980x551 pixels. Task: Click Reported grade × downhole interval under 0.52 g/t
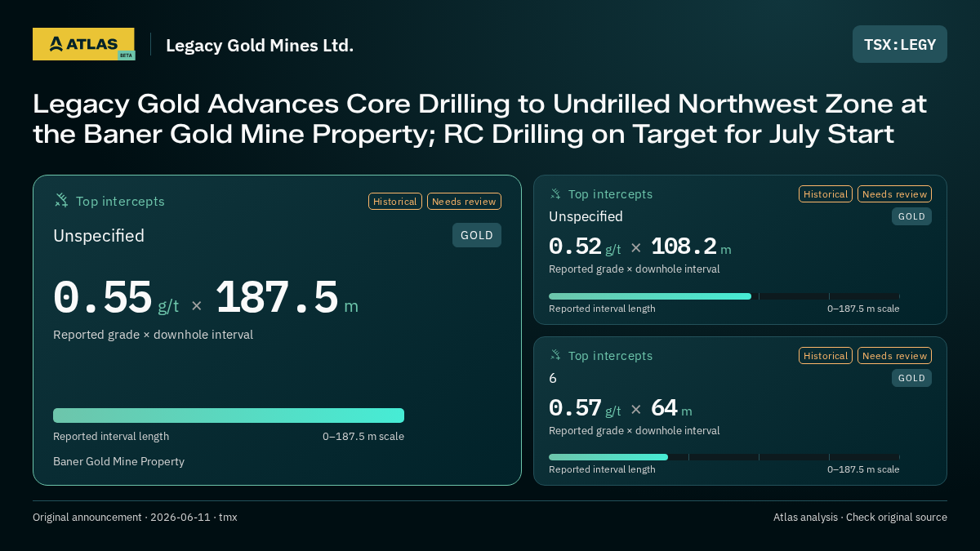pos(634,269)
